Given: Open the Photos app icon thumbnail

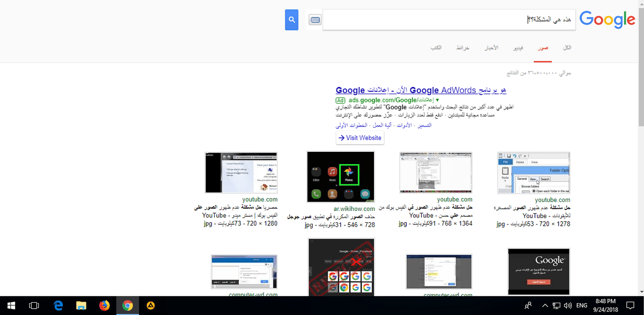Looking at the screenshot, I should click(x=340, y=177).
